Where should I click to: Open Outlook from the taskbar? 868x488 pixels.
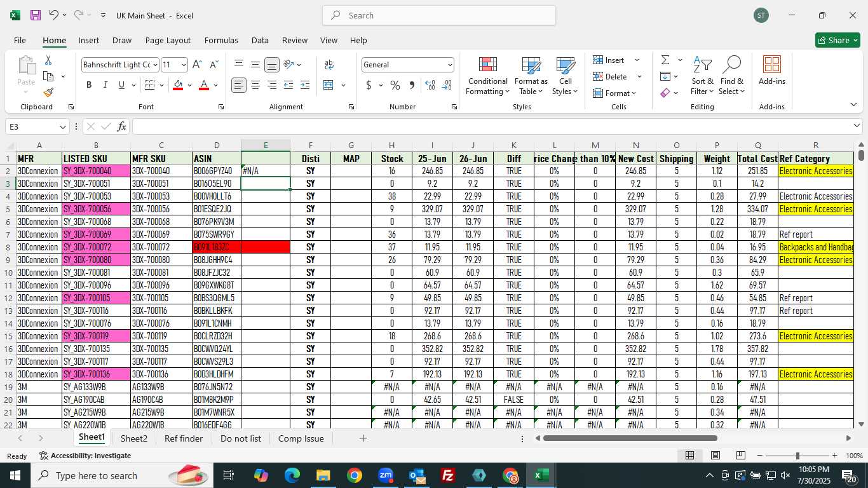pyautogui.click(x=417, y=475)
